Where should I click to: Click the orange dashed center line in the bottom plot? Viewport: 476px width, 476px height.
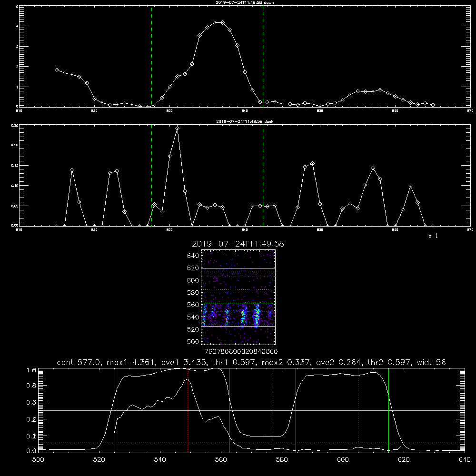click(273, 410)
